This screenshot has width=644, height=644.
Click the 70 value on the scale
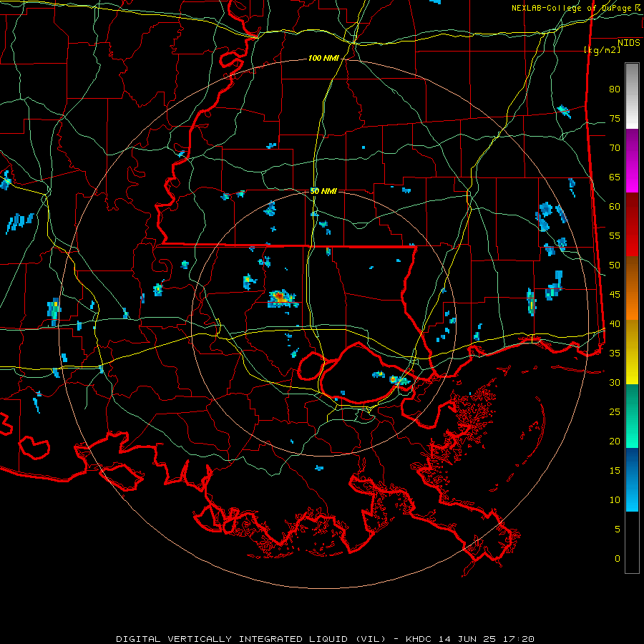[x=615, y=148]
